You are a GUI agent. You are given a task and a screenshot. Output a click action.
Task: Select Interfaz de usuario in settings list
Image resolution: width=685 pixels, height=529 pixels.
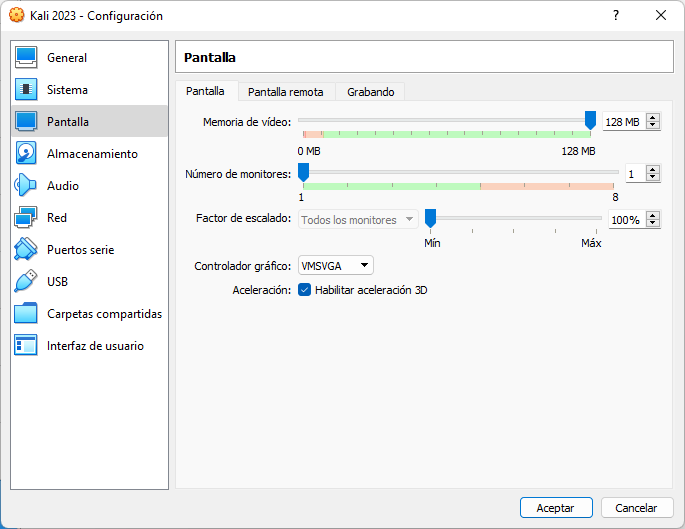coord(90,345)
